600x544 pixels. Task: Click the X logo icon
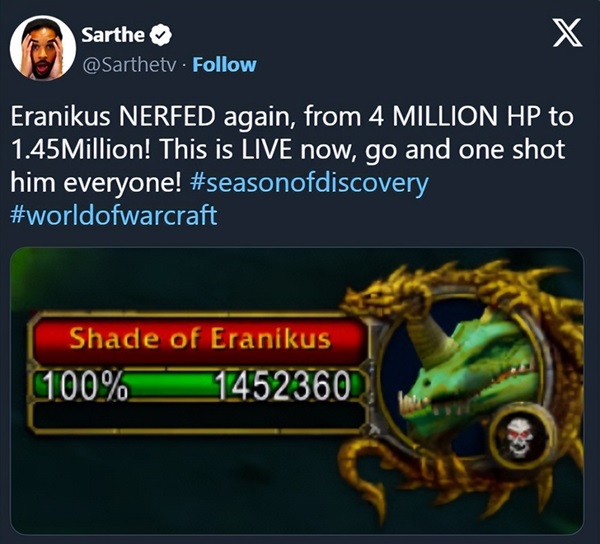pyautogui.click(x=567, y=33)
